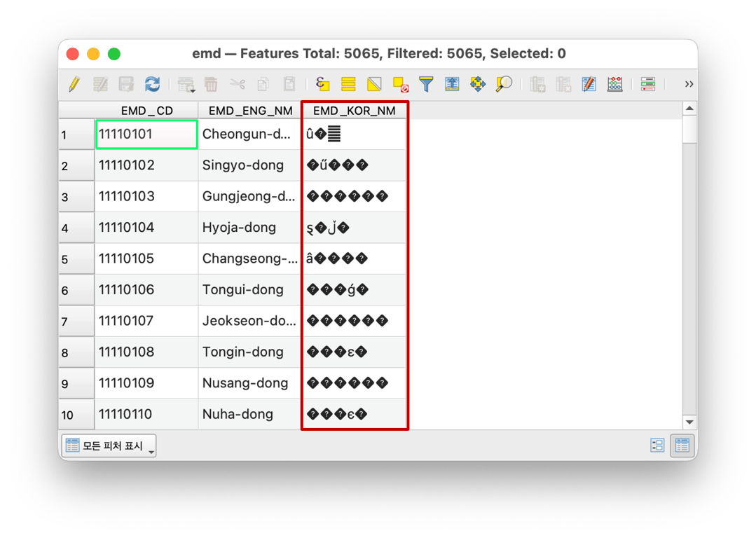The image size is (756, 538).
Task: Click the Singyo-dong cell
Action: pos(250,165)
